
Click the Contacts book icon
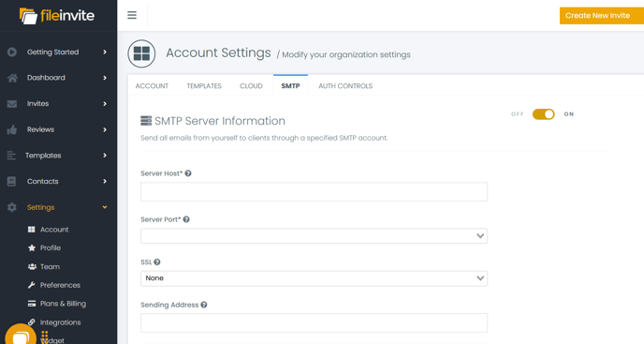11,181
